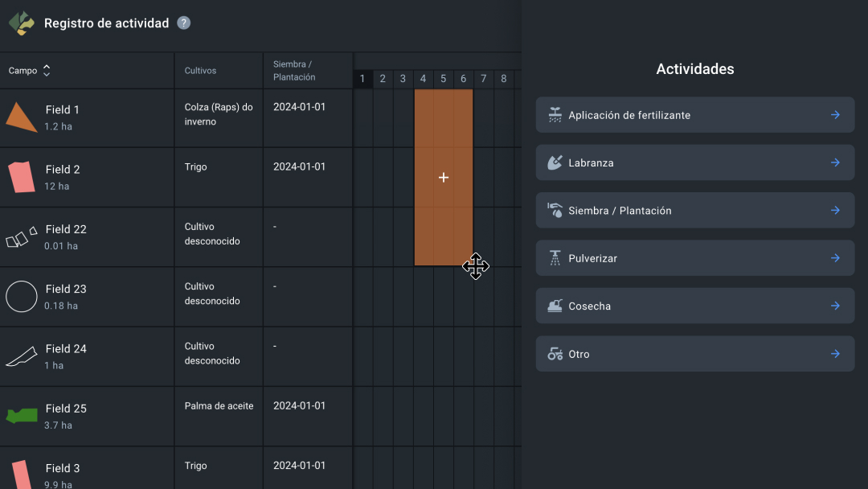Select the Field 3 row name

[x=63, y=469]
